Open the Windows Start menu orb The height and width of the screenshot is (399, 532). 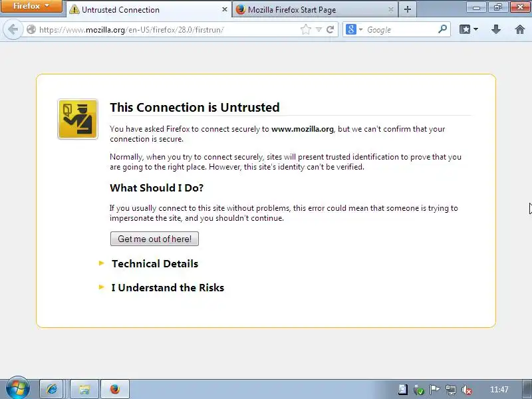tap(17, 388)
